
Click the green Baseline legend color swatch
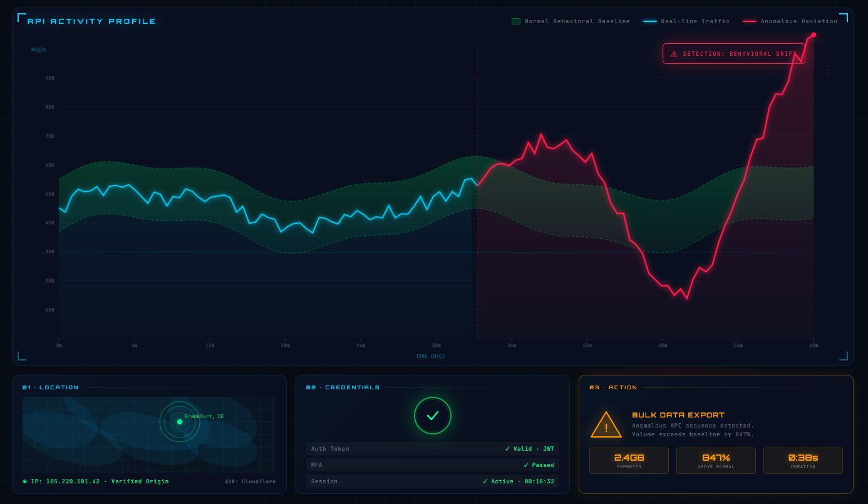click(515, 21)
